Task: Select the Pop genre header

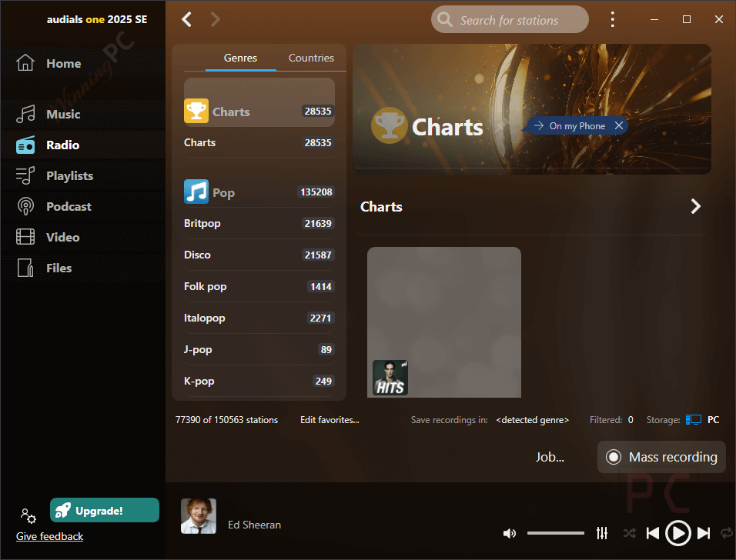Action: tap(259, 192)
